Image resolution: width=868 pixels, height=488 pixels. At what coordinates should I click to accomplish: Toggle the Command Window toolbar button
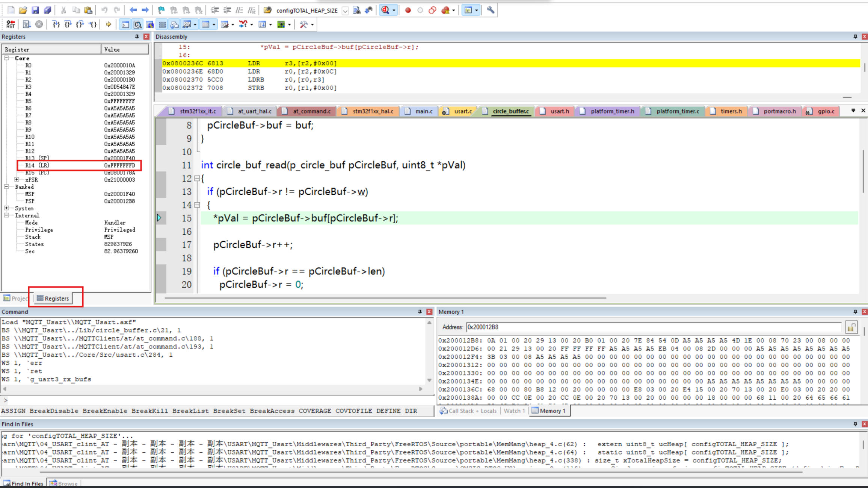point(125,24)
